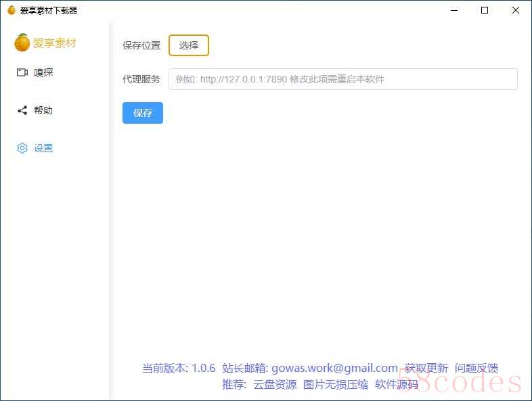The height and width of the screenshot is (401, 532).
Task: Close the 爱享素材下载器 window
Action: [515, 10]
